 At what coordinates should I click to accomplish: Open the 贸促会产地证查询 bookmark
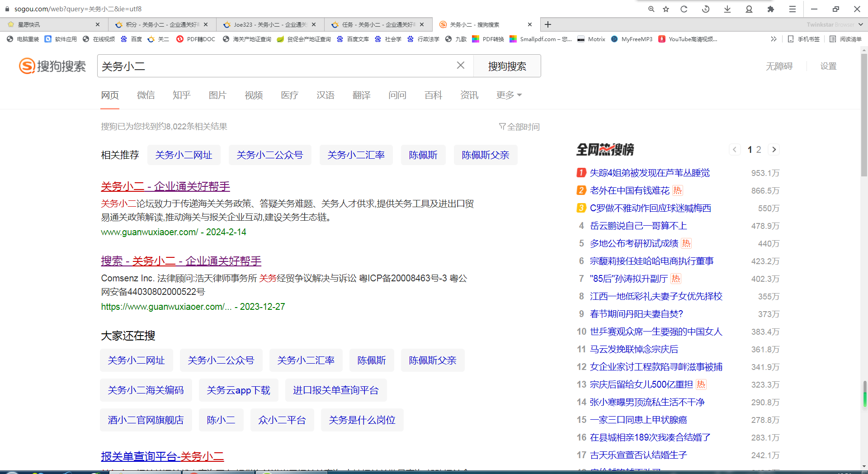pyautogui.click(x=304, y=39)
